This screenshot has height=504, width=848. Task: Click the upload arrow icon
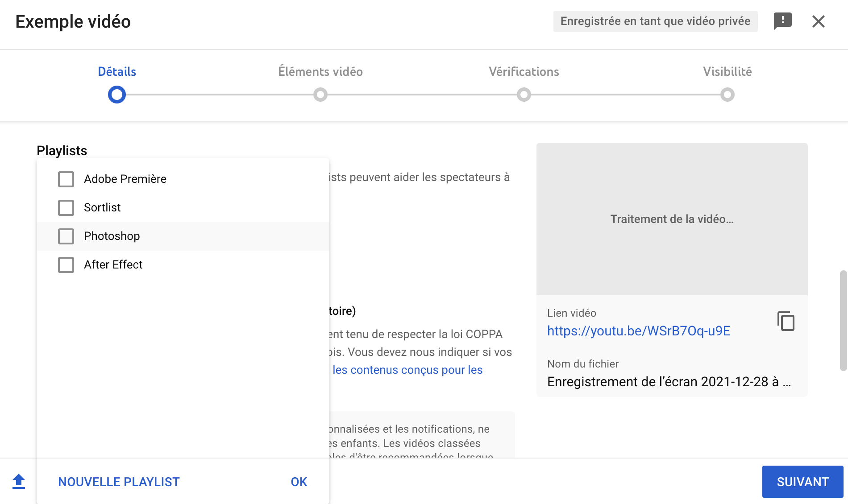pos(19,482)
